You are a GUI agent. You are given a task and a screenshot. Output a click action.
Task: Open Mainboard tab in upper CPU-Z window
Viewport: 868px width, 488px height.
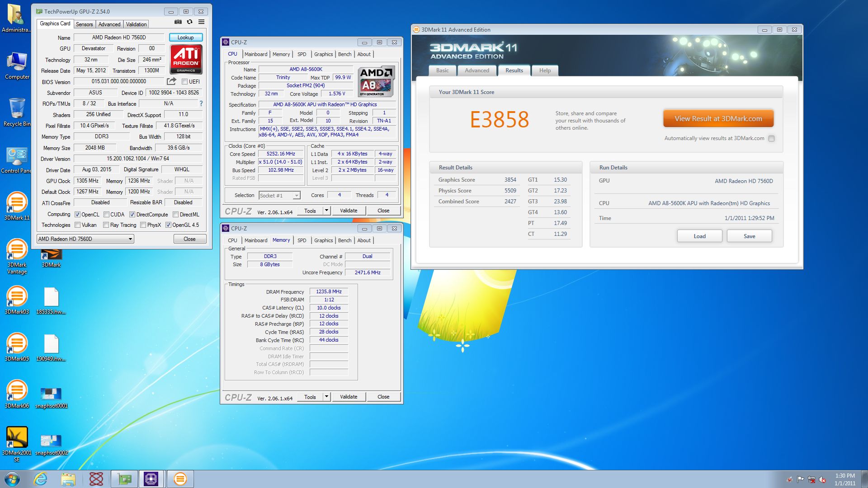pos(256,54)
